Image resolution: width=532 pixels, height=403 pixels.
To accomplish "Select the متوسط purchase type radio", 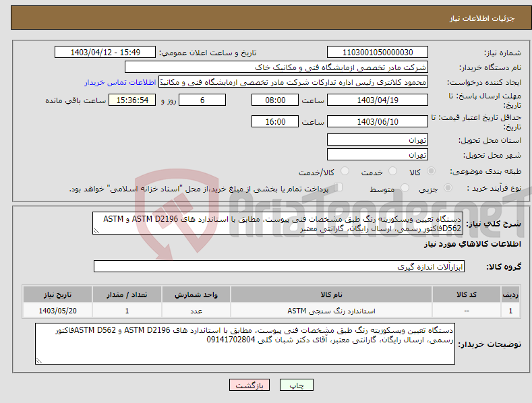I will pyautogui.click(x=405, y=187).
